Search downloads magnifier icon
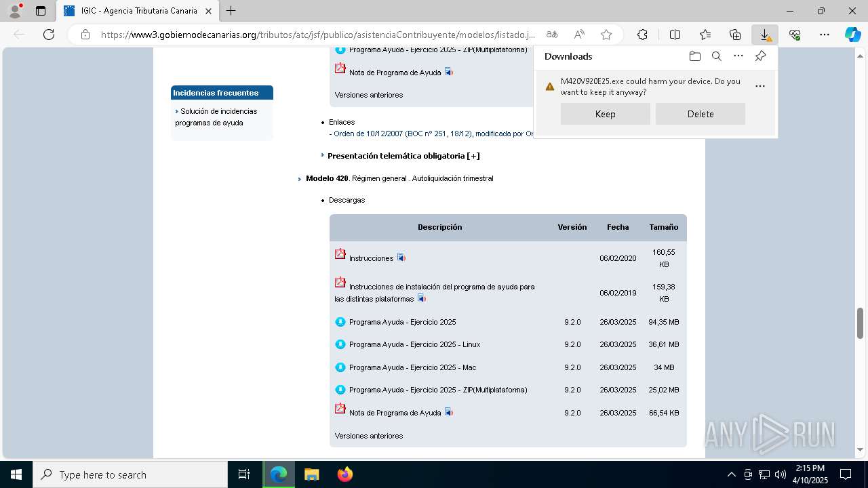This screenshot has width=868, height=488. [x=716, y=56]
